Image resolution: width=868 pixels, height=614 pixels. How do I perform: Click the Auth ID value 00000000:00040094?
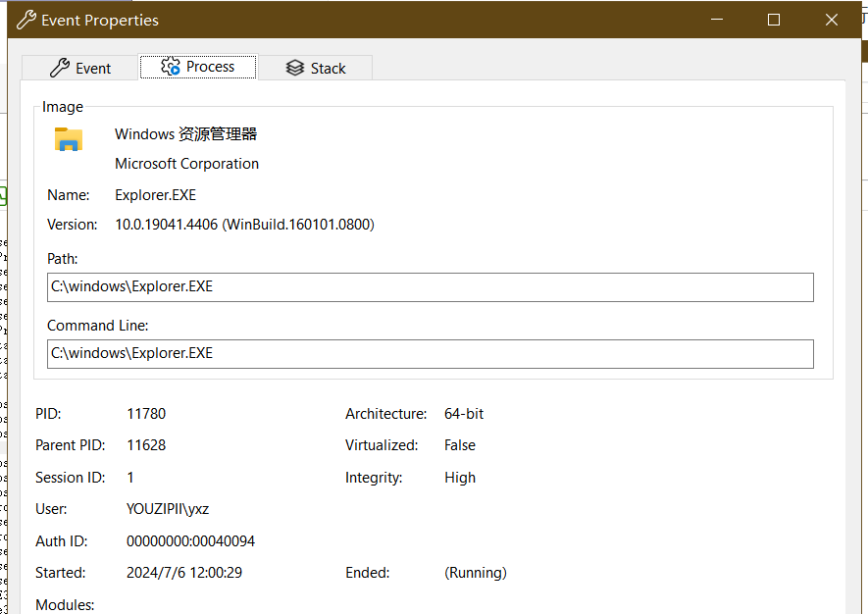190,540
